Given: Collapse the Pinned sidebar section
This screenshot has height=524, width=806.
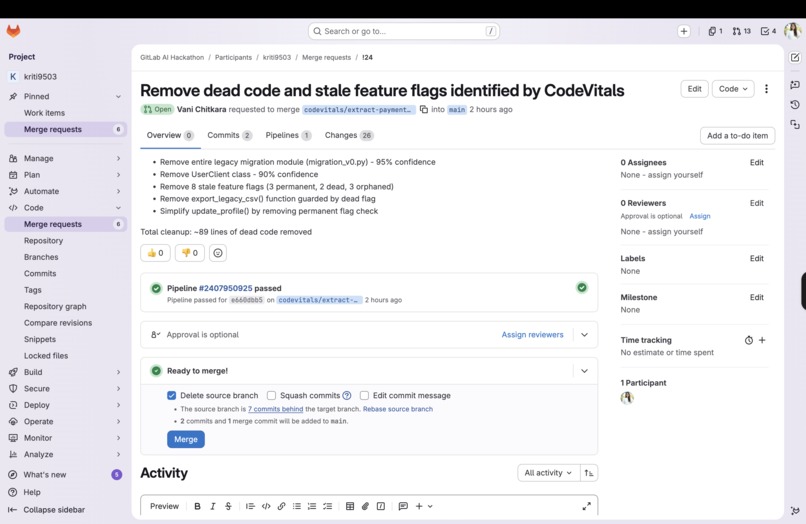Looking at the screenshot, I should [x=118, y=97].
